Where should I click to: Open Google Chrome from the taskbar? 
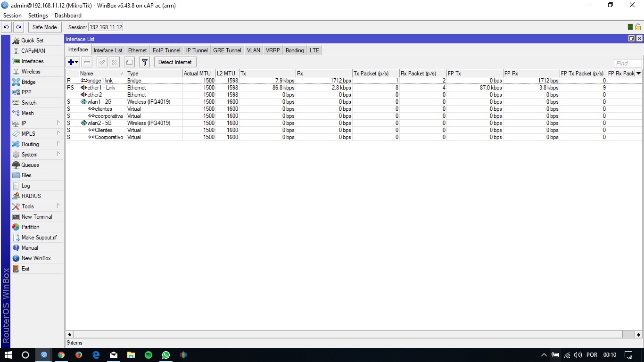point(61,355)
